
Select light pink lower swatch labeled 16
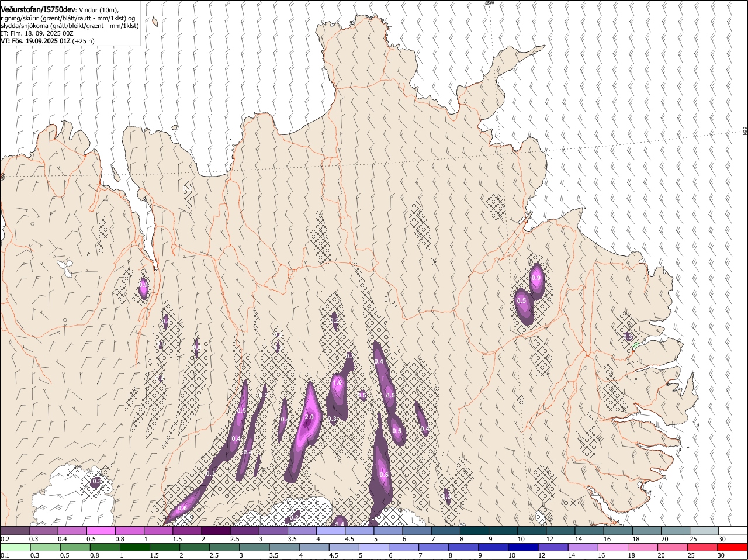point(612,547)
